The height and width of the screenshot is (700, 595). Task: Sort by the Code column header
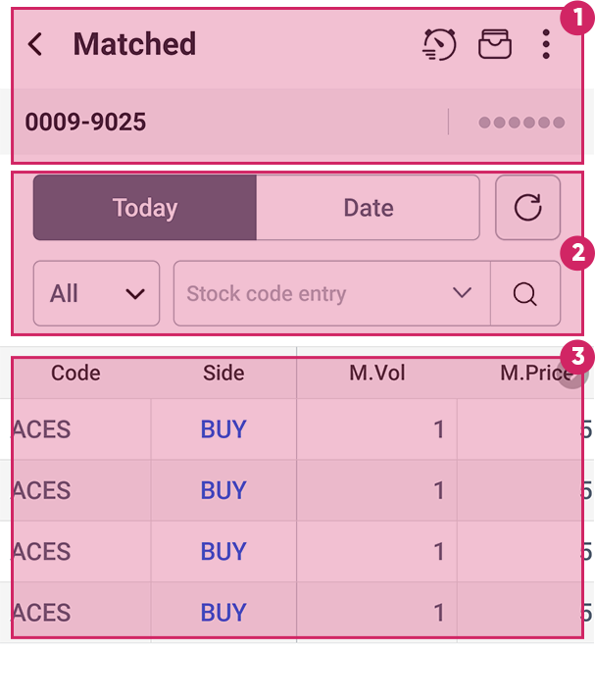(75, 373)
